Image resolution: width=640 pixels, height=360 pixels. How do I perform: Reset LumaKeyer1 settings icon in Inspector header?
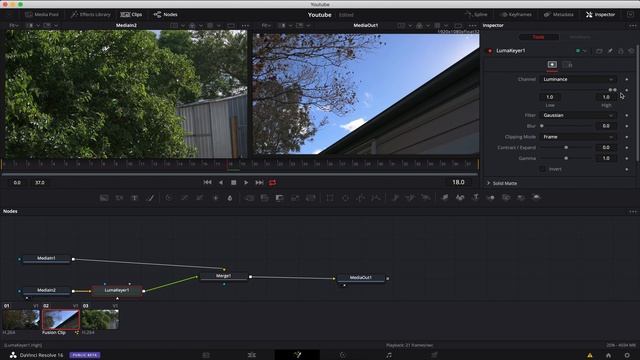coord(631,51)
